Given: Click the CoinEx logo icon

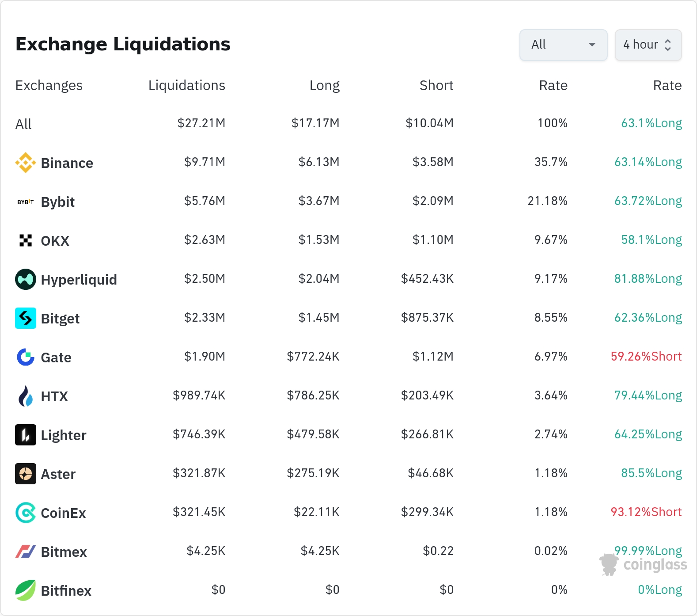Looking at the screenshot, I should click(x=26, y=513).
